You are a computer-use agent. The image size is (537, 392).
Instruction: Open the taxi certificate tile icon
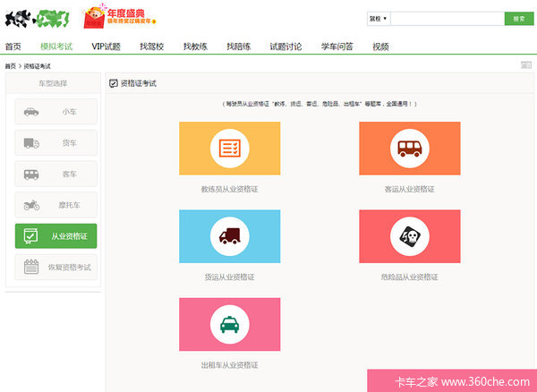point(229,324)
